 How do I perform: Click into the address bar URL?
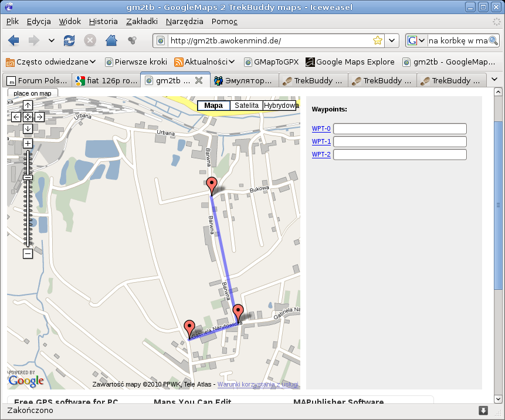click(x=270, y=40)
